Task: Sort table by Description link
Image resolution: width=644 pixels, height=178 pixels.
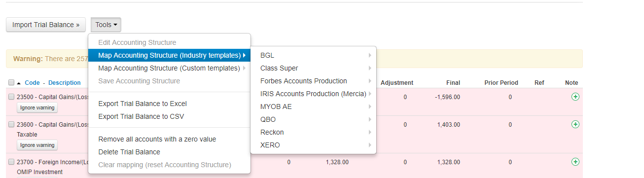Action: coord(65,83)
